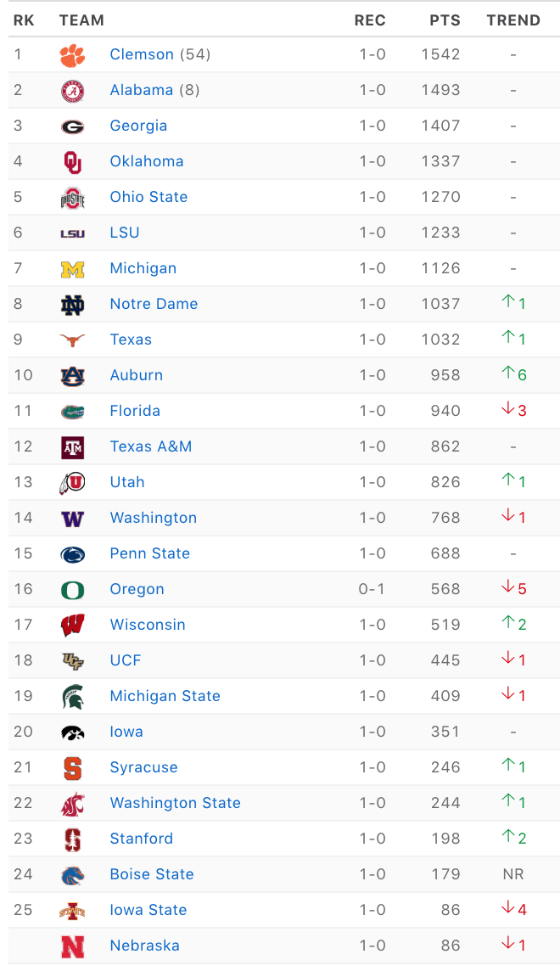Open the Penn State team link
This screenshot has width=560, height=971.
[149, 553]
